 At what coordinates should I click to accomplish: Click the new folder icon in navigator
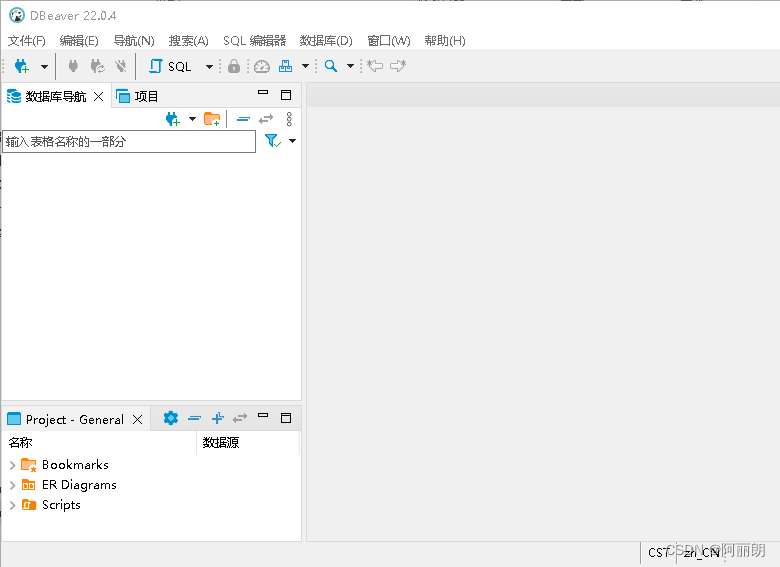212,119
